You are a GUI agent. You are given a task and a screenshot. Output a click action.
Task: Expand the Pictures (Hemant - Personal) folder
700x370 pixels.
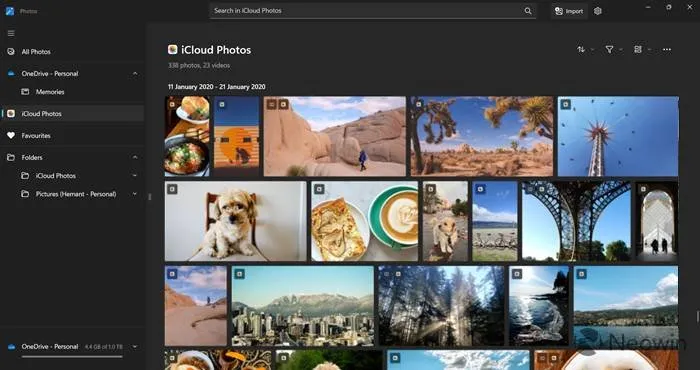pos(135,194)
